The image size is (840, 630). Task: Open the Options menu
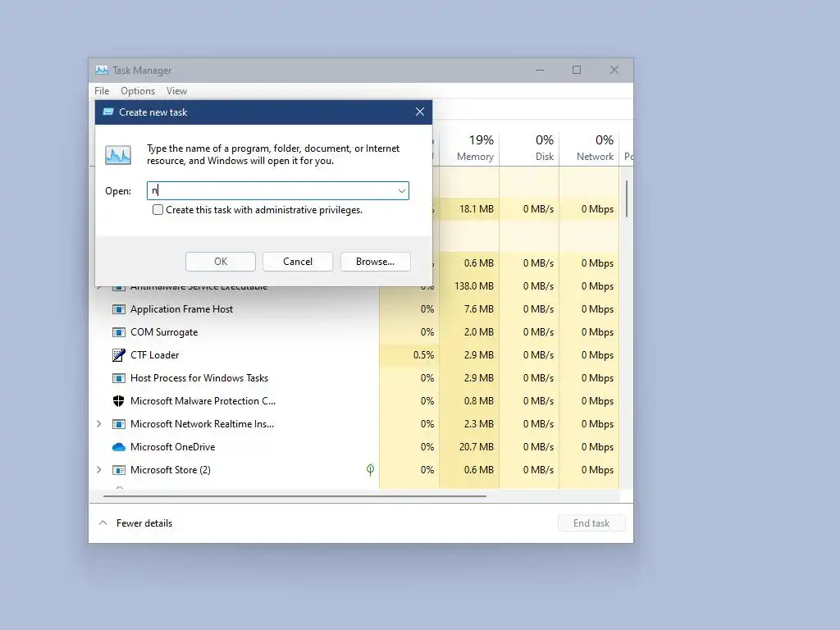pos(138,91)
